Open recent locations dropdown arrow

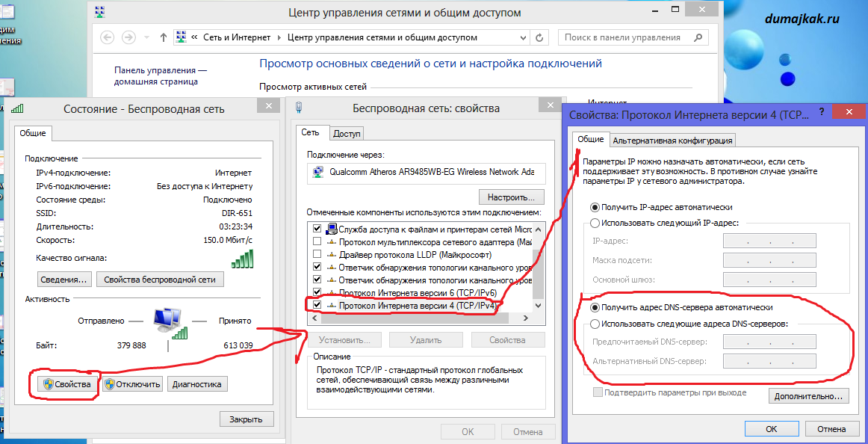pyautogui.click(x=146, y=37)
